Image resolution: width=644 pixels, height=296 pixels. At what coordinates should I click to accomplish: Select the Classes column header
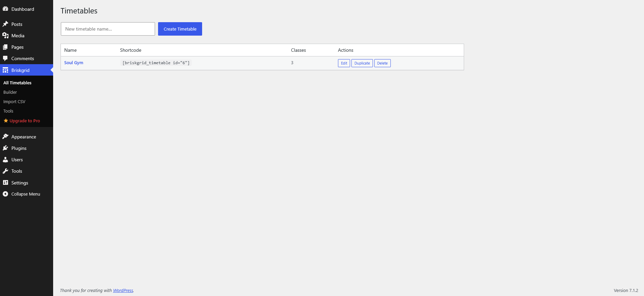tap(298, 50)
